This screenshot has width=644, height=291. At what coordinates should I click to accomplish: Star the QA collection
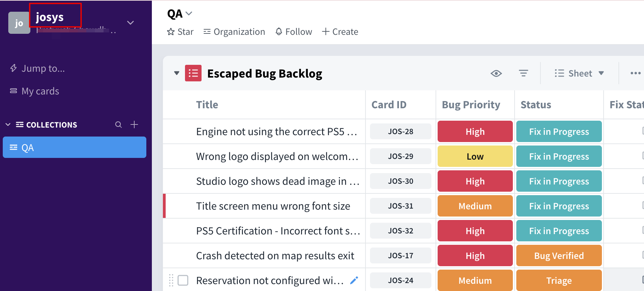point(180,32)
